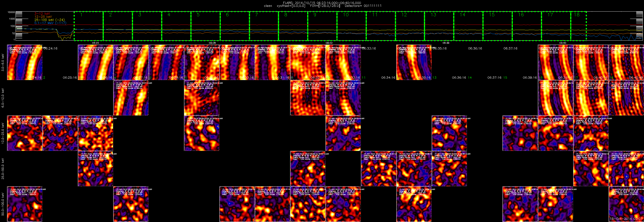Open 50-100 keV image for interval 8
This screenshot has height=222, width=644.
click(272, 204)
